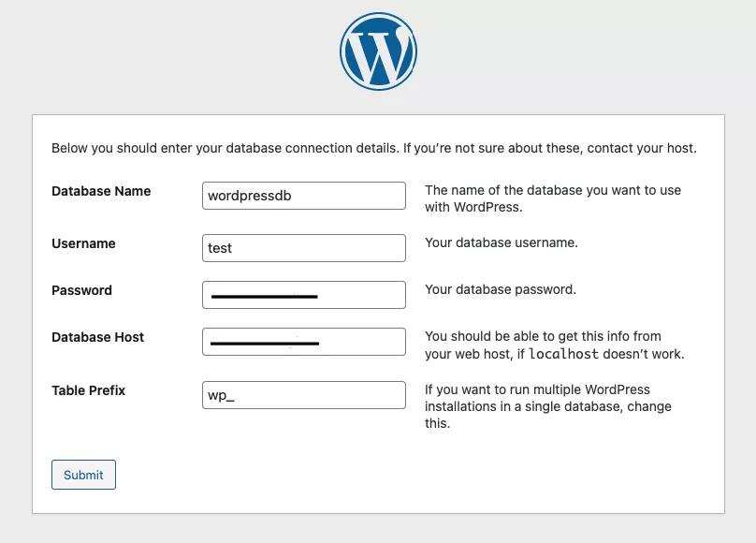
Task: Select the Table Prefix field showing wp_
Action: click(x=303, y=394)
